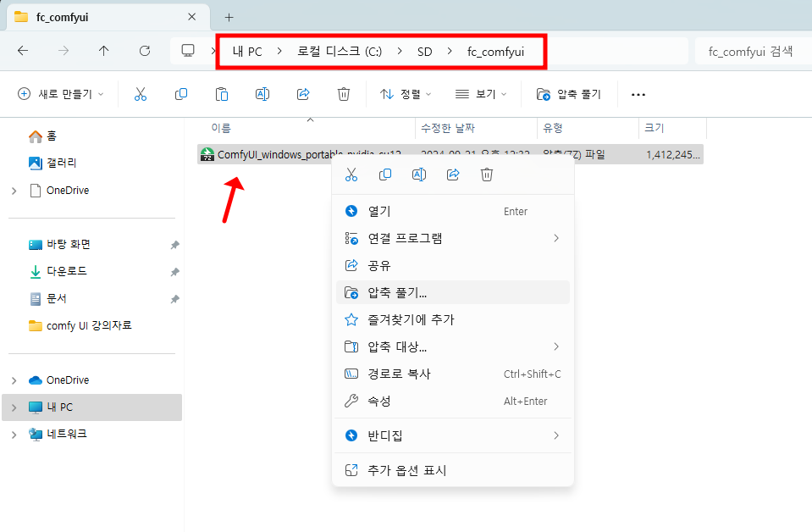Click the PC monitor icon in address bar
This screenshot has width=812, height=532.
pos(187,51)
